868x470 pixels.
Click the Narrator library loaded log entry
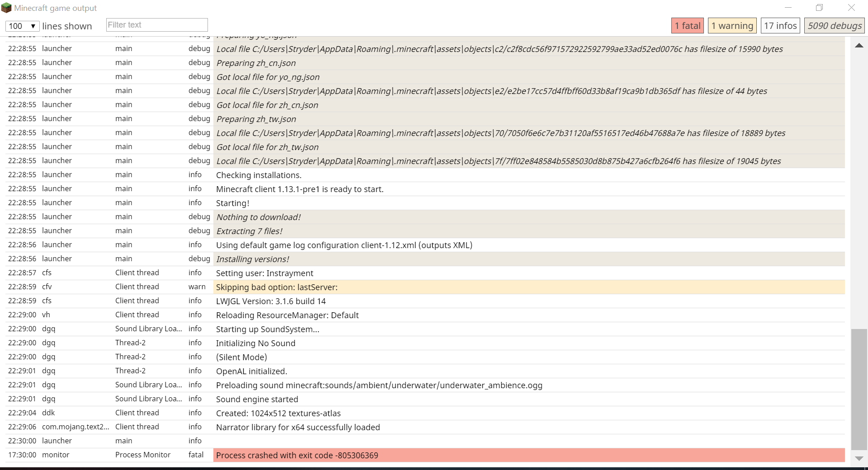pyautogui.click(x=298, y=428)
